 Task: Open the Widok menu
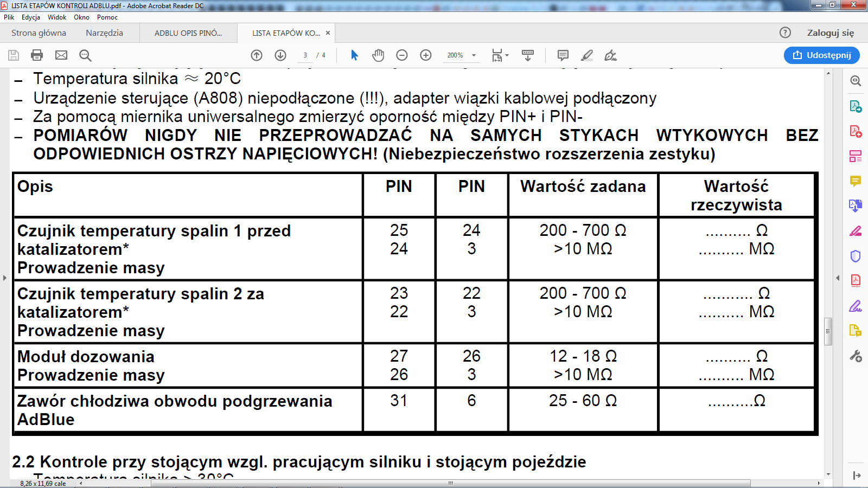pos(57,17)
